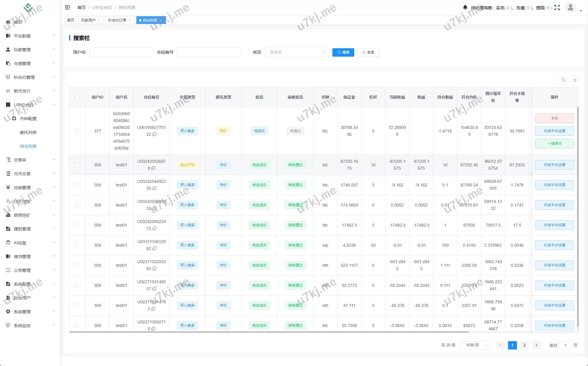The image size is (588, 366).
Task: Toggle fullscreen mode icon
Action: tap(557, 7)
